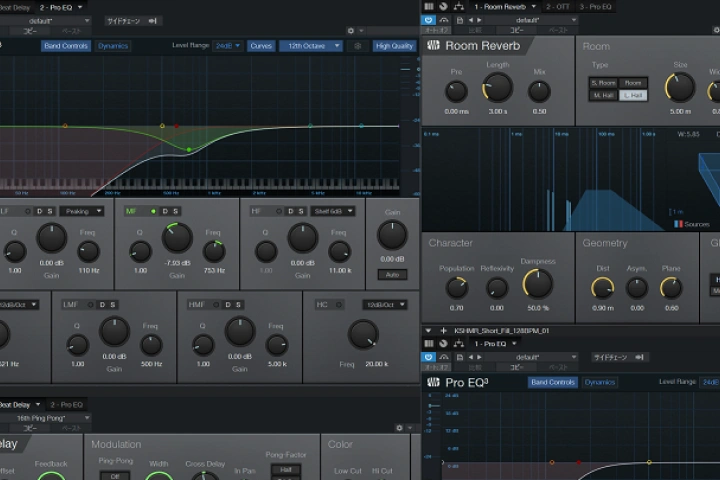Toggle the High Quality mode

pos(394,46)
